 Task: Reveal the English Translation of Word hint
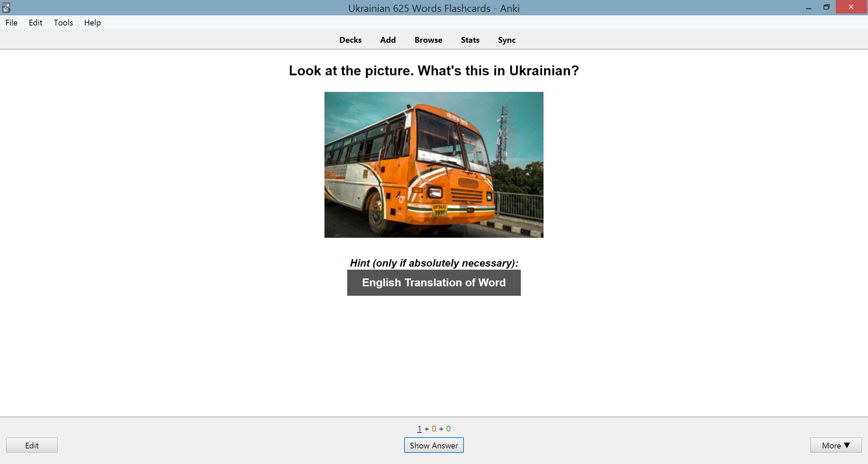point(434,283)
